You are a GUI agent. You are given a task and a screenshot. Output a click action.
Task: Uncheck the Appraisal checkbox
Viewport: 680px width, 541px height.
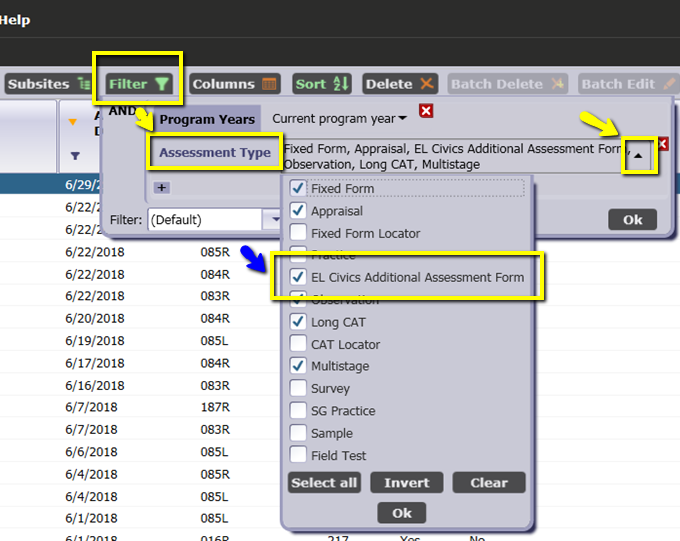tap(298, 210)
